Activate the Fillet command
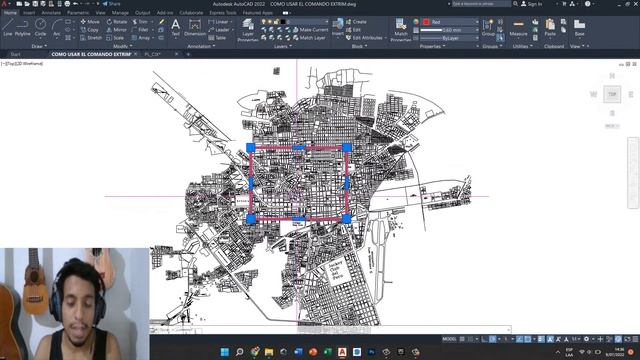 coord(140,30)
